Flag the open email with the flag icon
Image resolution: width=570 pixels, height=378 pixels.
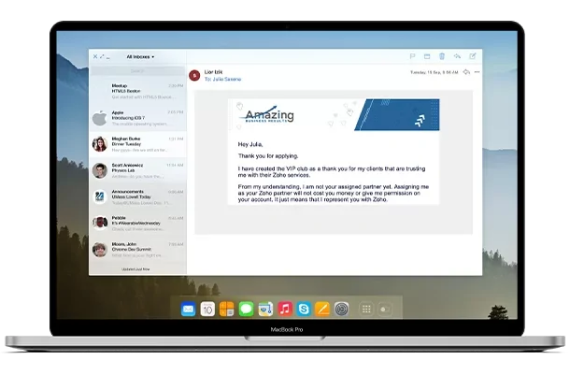[412, 56]
